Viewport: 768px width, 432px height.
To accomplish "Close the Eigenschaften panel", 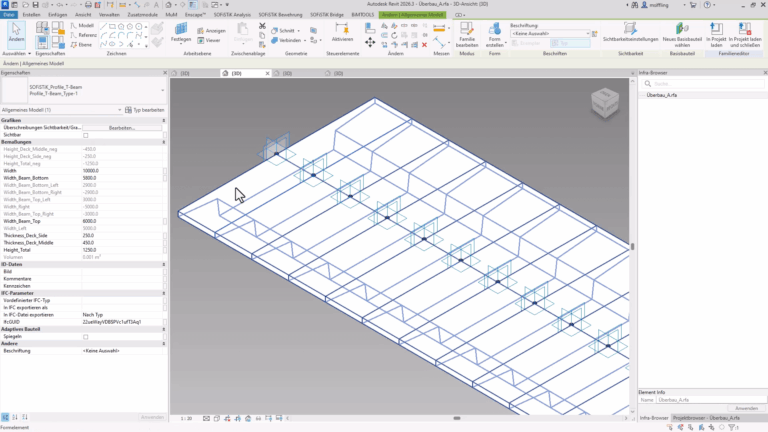I will coord(165,73).
